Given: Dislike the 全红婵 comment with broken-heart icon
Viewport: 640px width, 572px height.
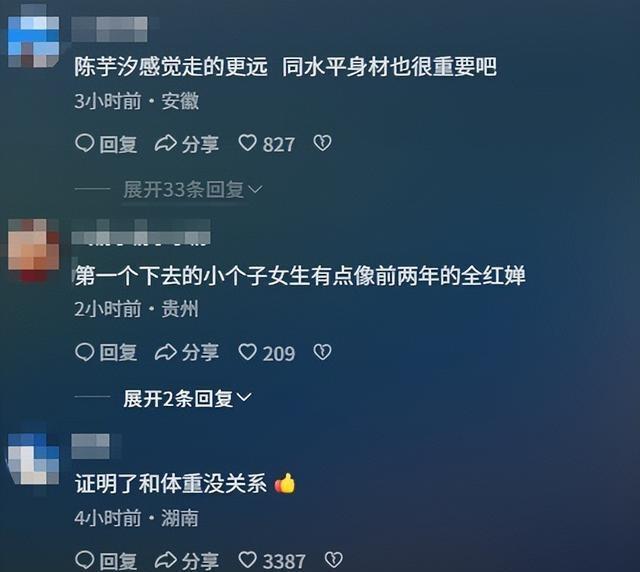Looking at the screenshot, I should point(322,352).
